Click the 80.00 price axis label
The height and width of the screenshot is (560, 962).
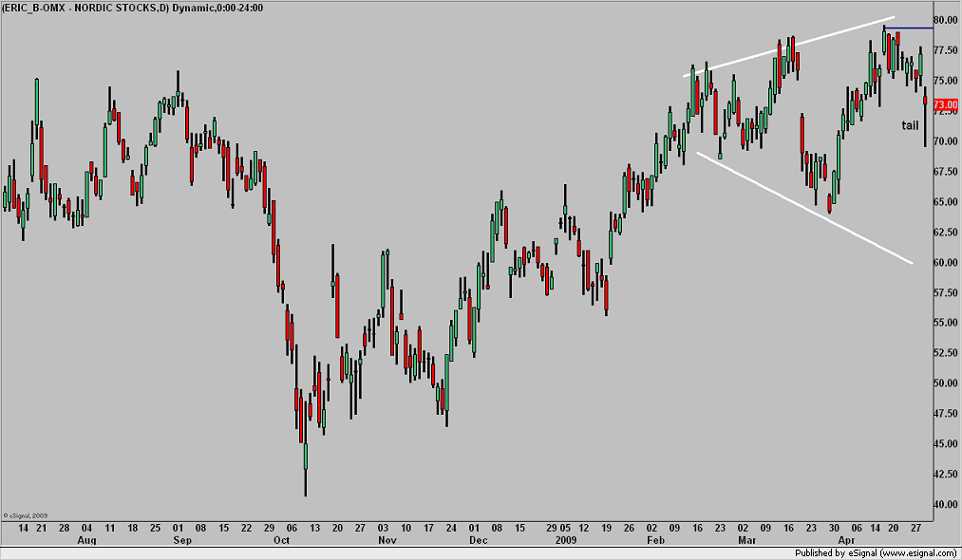coord(946,20)
